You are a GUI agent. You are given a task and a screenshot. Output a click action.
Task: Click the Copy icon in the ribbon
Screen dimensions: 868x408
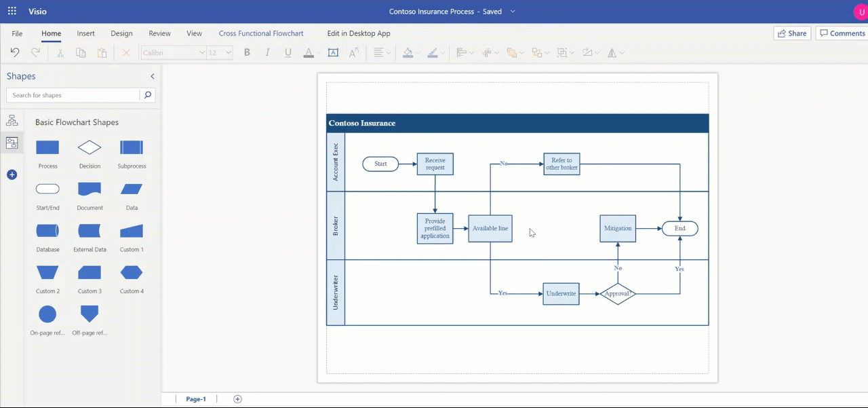(81, 52)
